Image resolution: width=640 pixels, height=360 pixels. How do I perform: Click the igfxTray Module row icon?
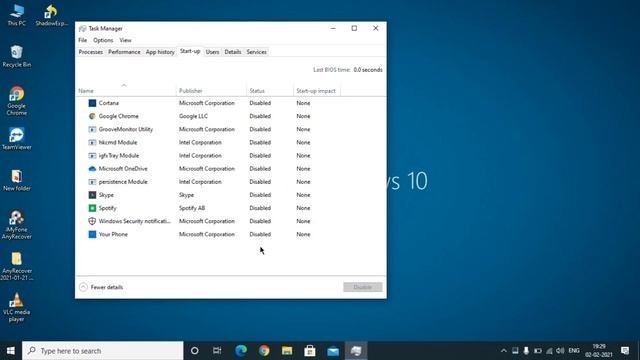tap(92, 156)
